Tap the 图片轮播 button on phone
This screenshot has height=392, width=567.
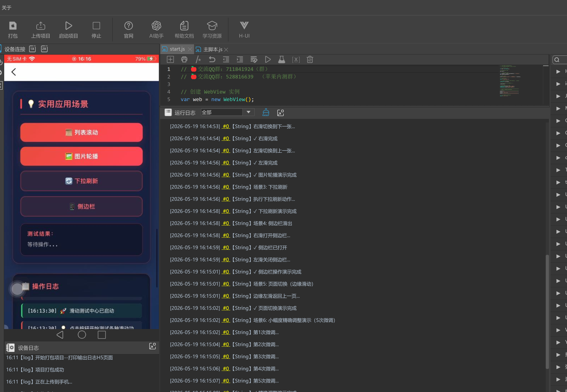[x=81, y=156]
